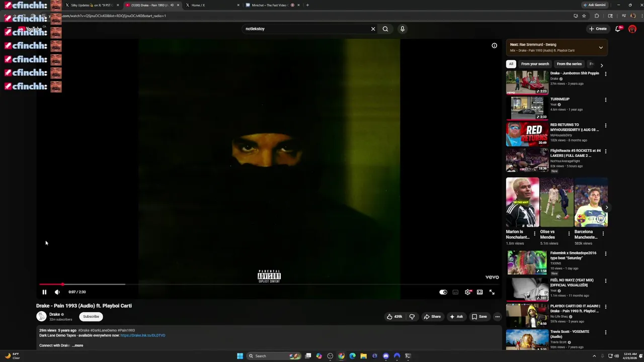Switch to theater mode view
The width and height of the screenshot is (644, 362).
480,292
